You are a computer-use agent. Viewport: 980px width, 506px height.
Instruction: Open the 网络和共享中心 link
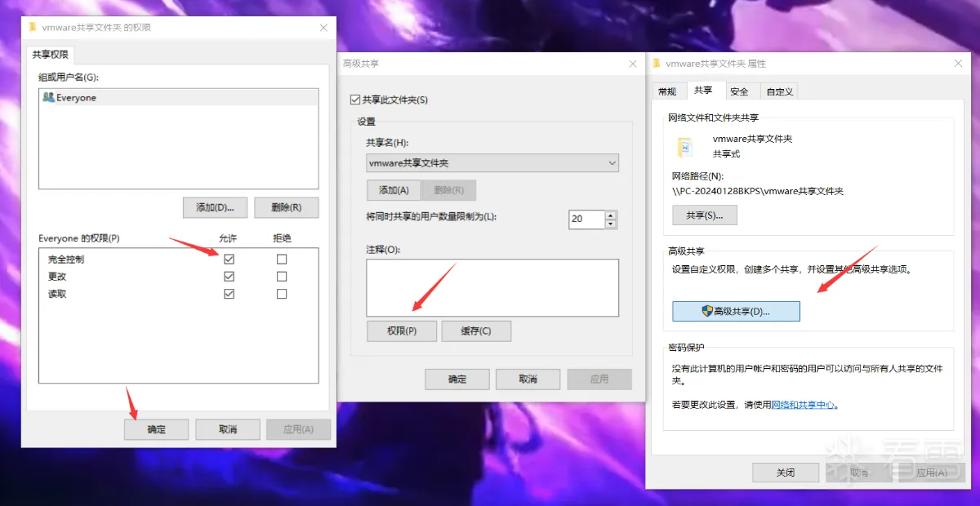(x=804, y=404)
